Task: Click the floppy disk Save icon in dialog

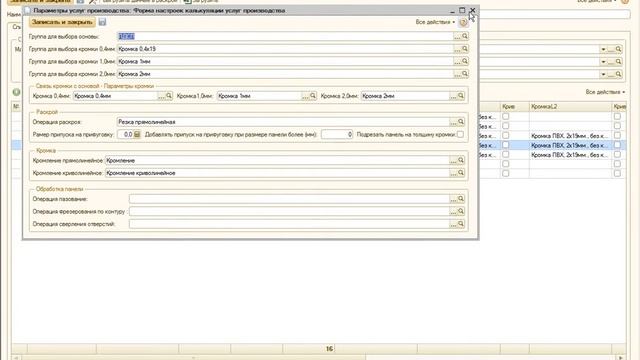Action: click(102, 22)
